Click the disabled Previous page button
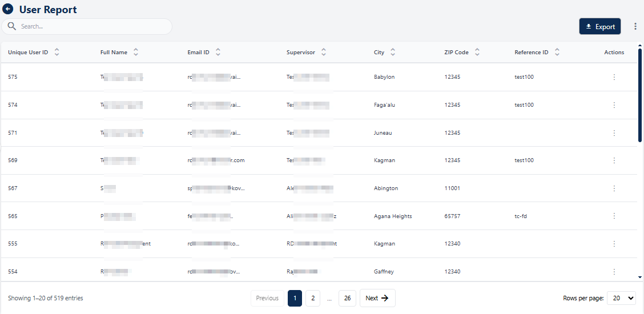644x314 pixels. coord(267,298)
